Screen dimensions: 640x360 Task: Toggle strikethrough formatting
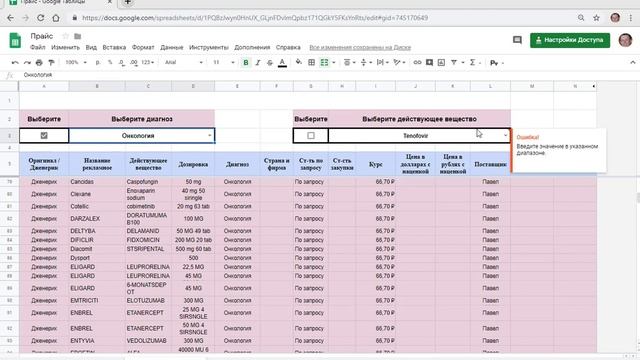click(270, 62)
